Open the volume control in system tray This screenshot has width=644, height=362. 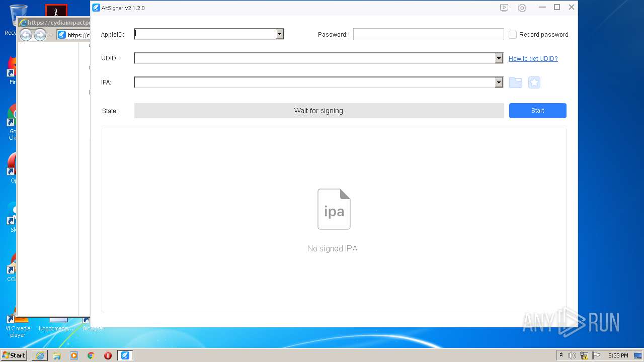(x=572, y=355)
